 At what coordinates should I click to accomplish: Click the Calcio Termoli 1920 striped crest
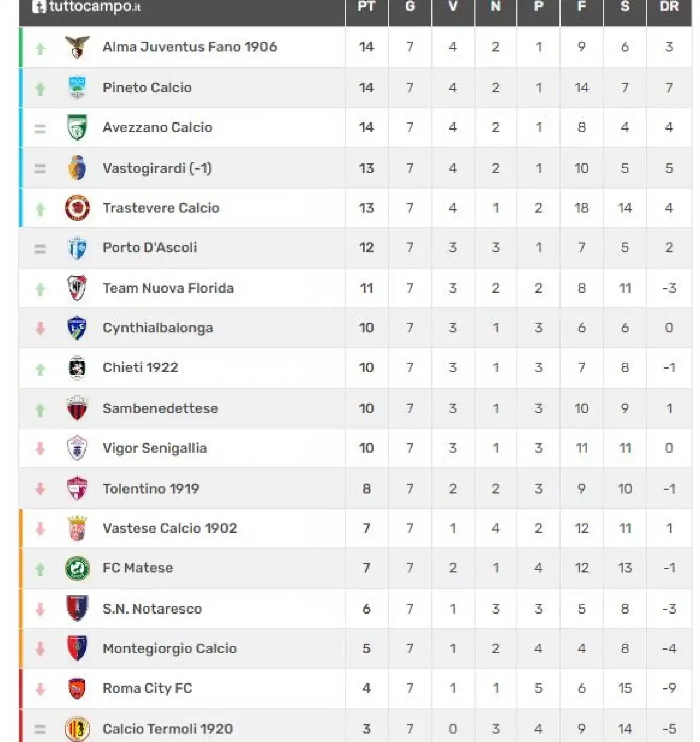[x=77, y=729]
